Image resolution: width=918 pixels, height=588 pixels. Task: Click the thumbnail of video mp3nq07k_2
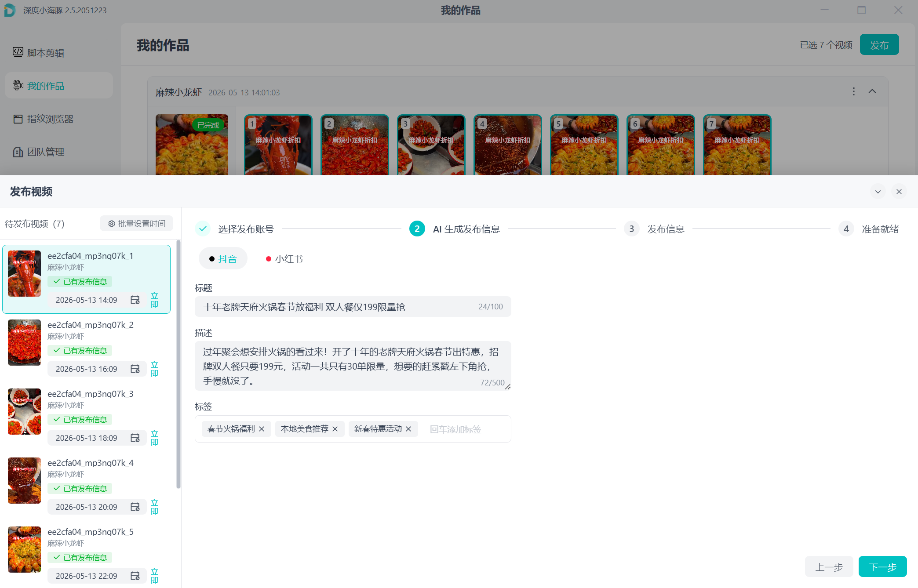[x=24, y=342]
